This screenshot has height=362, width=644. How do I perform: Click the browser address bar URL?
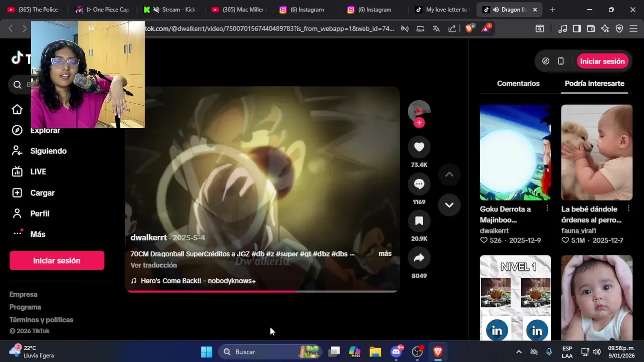(x=269, y=29)
